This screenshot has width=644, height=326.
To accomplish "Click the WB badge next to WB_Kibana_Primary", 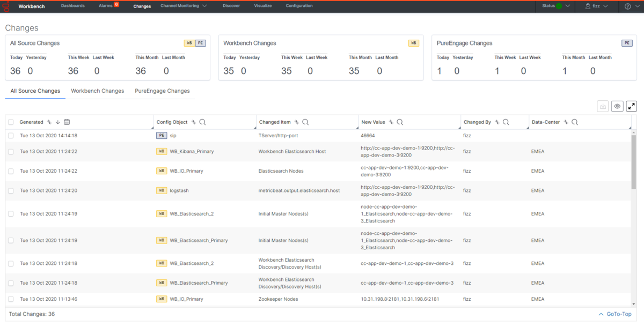I will click(x=162, y=151).
